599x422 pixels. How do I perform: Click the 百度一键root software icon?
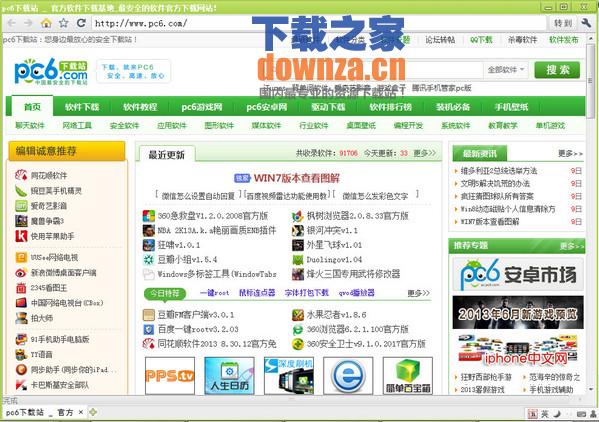coord(149,329)
